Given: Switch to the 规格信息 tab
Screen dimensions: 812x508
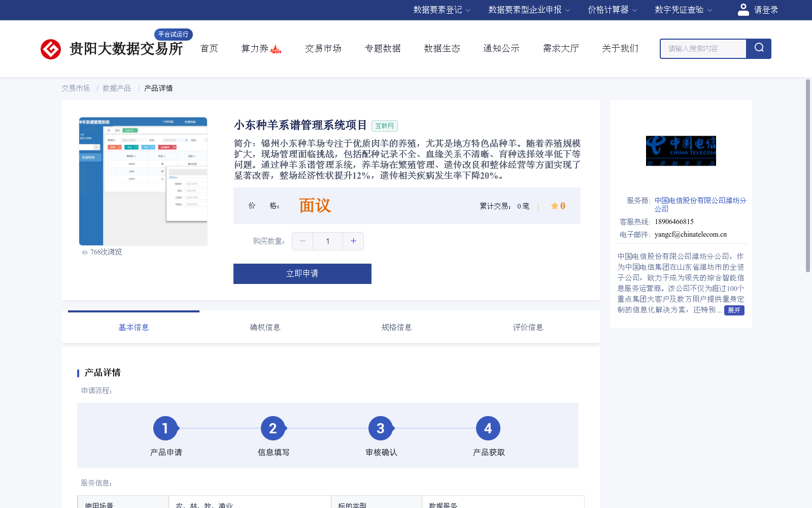Looking at the screenshot, I should (396, 327).
